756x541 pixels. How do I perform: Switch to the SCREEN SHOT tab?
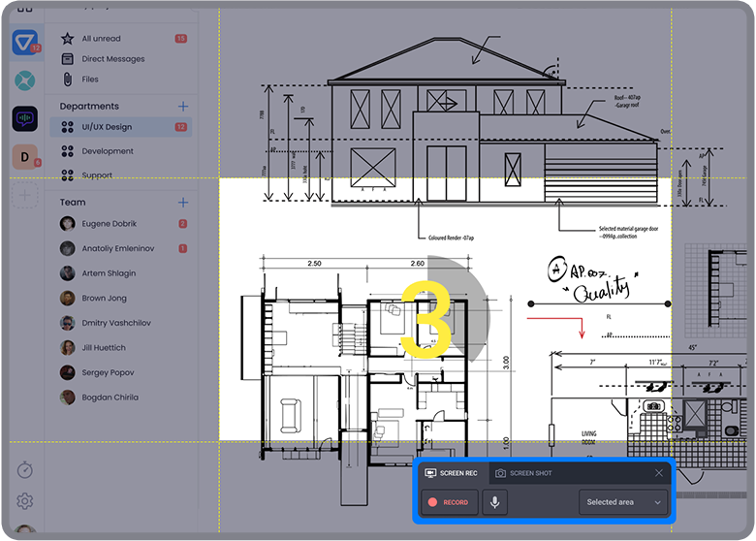pos(524,473)
